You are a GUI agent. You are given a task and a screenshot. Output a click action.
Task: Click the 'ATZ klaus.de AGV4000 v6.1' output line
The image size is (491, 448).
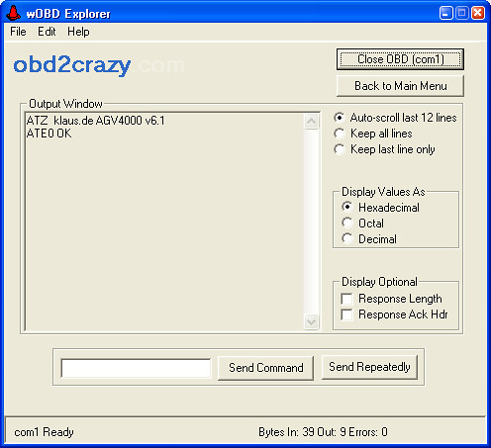click(95, 121)
